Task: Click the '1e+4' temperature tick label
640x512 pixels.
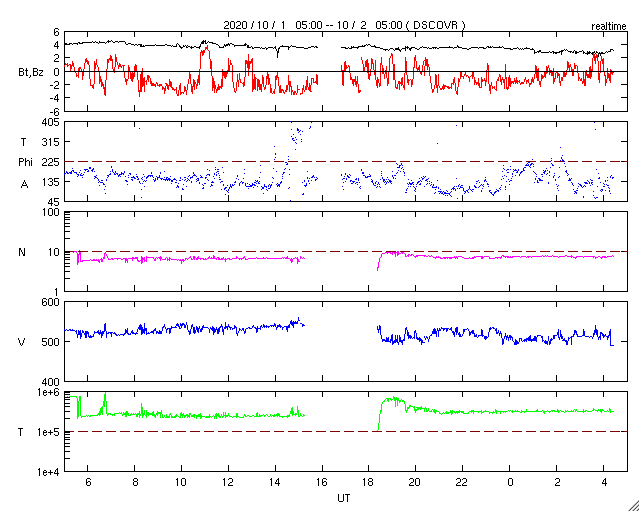Action: tap(48, 472)
